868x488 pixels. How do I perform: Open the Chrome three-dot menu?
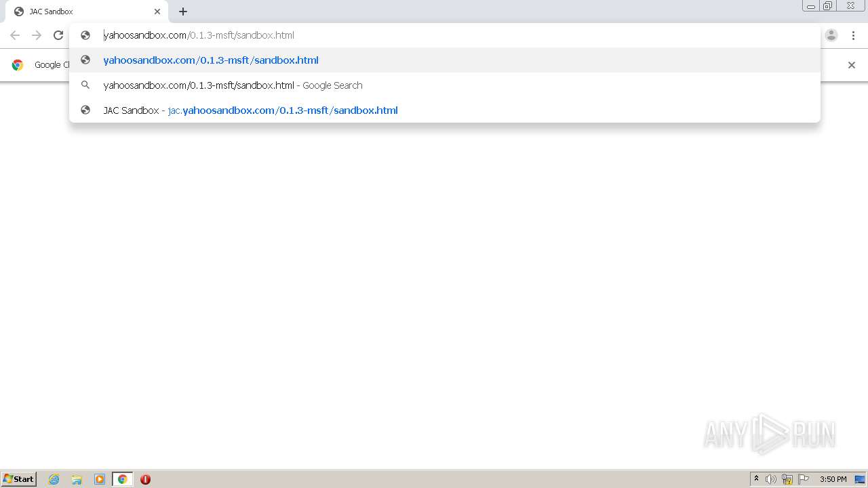pyautogui.click(x=853, y=35)
